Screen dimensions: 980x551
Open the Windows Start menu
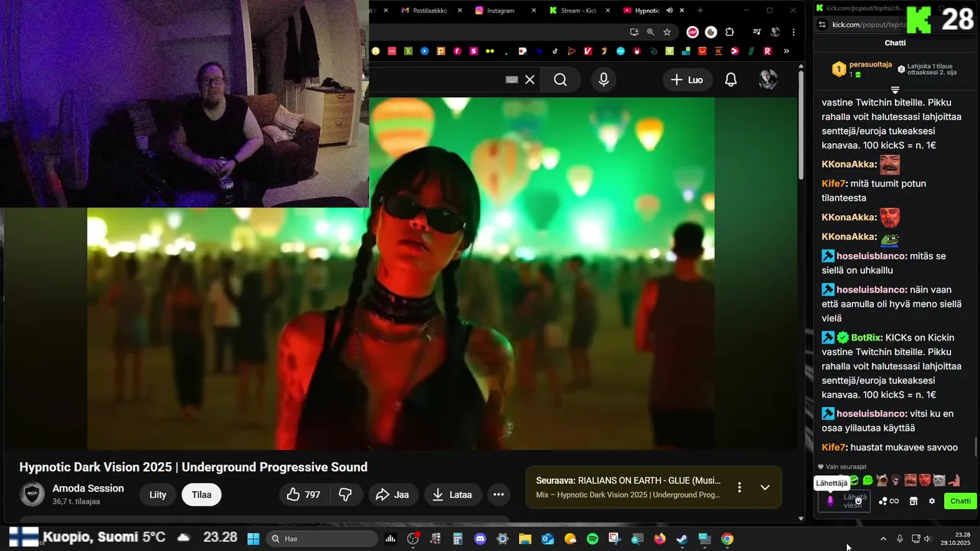[x=253, y=539]
